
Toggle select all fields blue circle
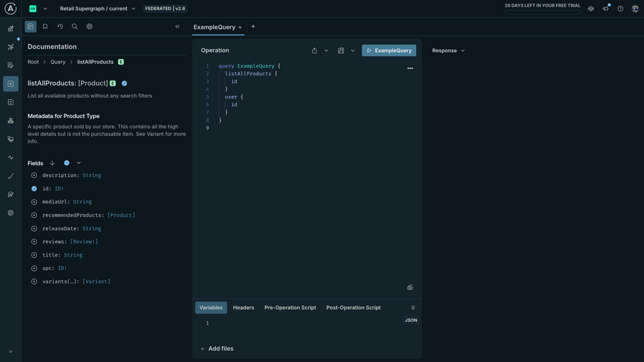tap(66, 163)
